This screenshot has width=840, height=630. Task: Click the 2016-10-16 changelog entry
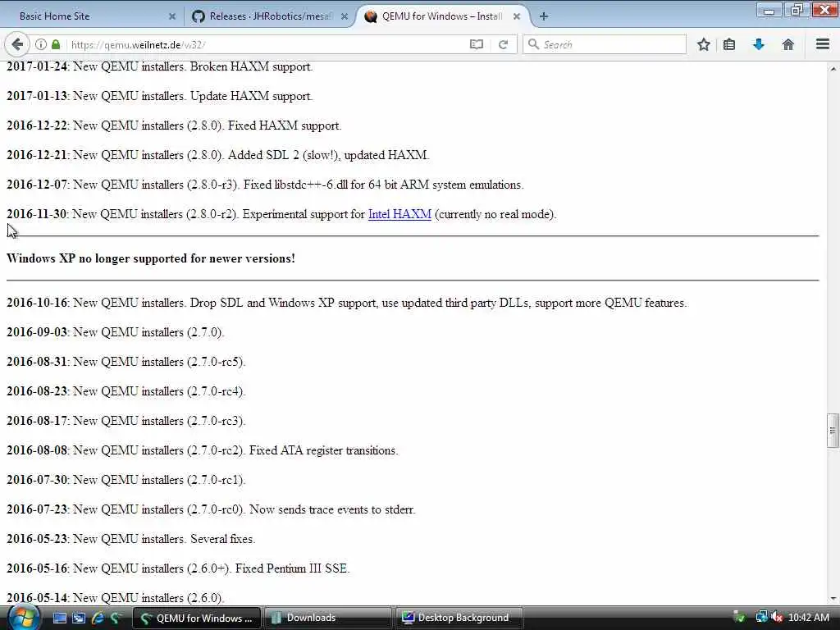(x=347, y=303)
